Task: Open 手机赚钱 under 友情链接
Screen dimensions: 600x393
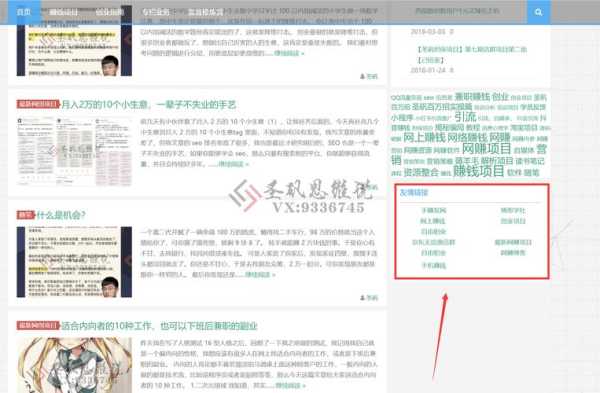Action: (x=434, y=266)
